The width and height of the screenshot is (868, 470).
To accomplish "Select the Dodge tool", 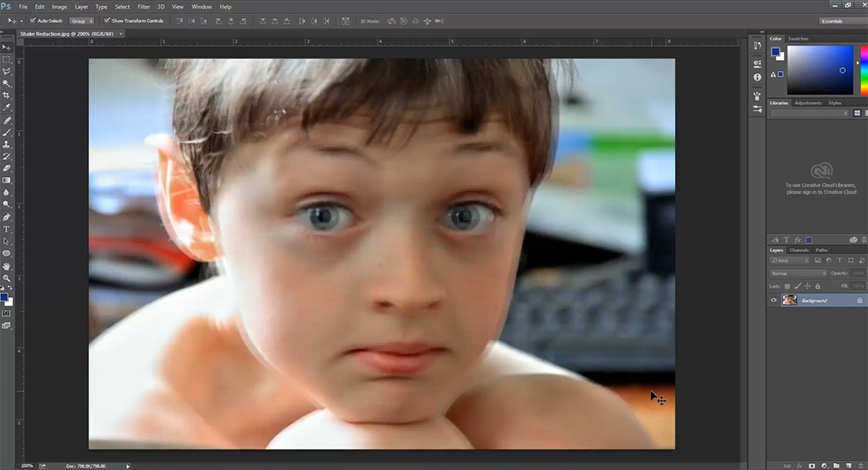I will pos(6,205).
